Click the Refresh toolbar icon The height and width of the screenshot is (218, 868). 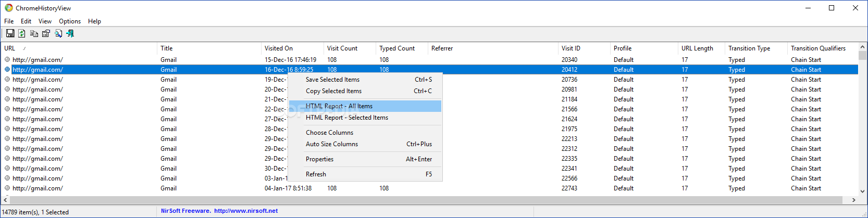[22, 33]
